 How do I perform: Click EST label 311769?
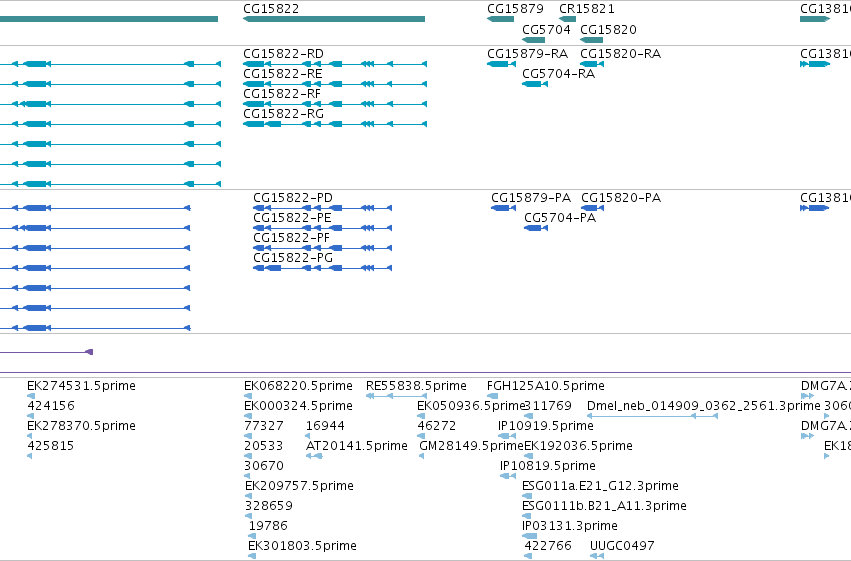[548, 406]
